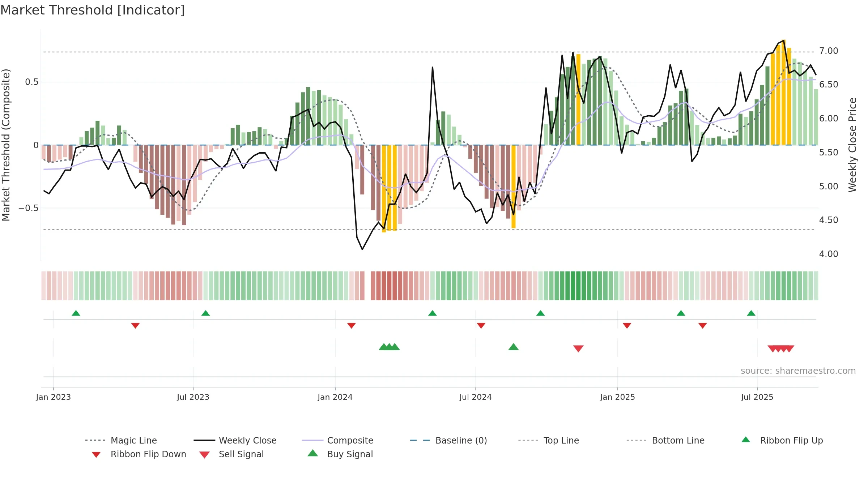The height and width of the screenshot is (488, 868).
Task: Select the first ribbon flip up marker in early 2023
Action: (76, 313)
